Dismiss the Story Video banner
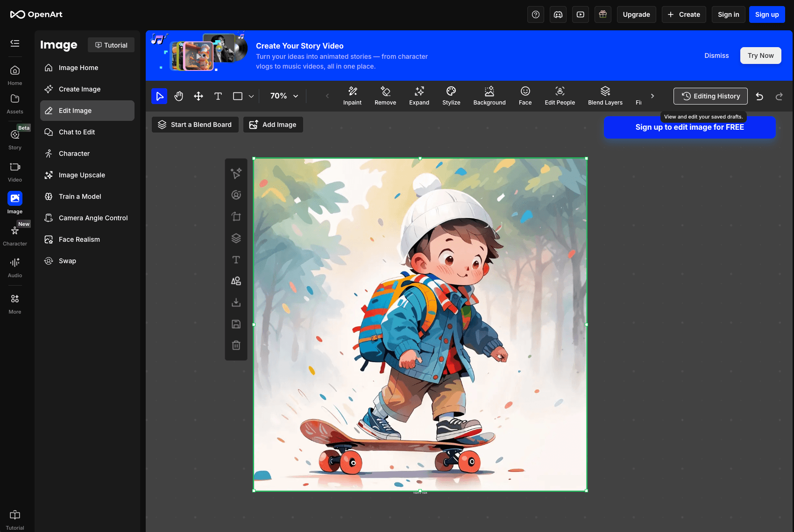The height and width of the screenshot is (532, 794). coord(716,56)
